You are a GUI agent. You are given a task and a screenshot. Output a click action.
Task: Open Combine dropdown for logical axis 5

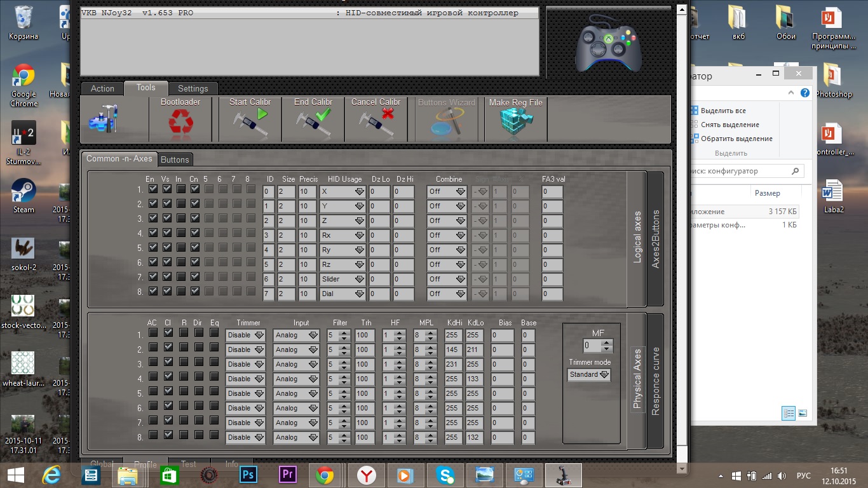pyautogui.click(x=447, y=250)
